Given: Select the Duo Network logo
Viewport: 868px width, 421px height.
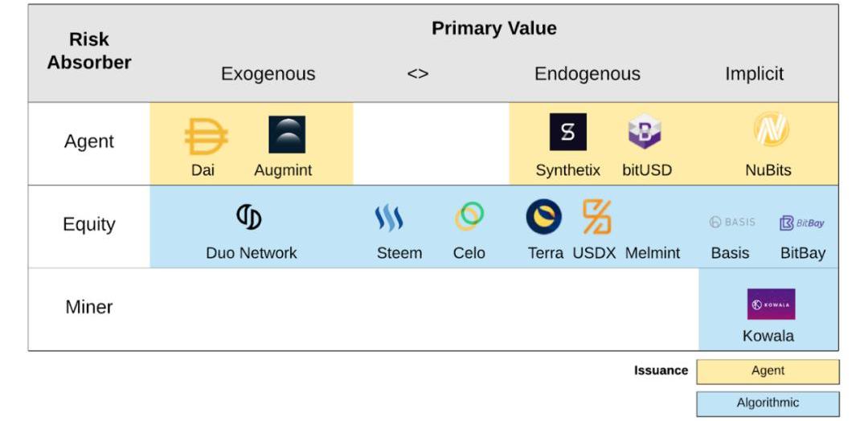Looking at the screenshot, I should point(249,216).
